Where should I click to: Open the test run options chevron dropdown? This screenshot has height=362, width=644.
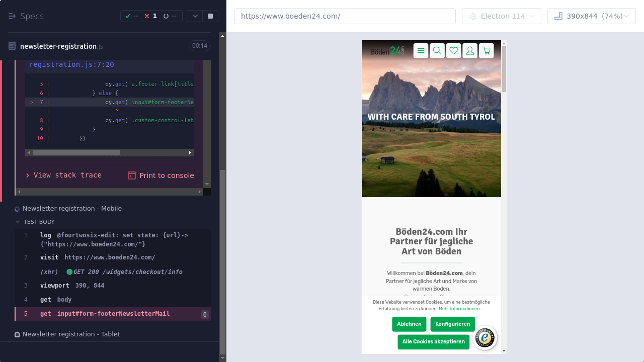(x=195, y=16)
